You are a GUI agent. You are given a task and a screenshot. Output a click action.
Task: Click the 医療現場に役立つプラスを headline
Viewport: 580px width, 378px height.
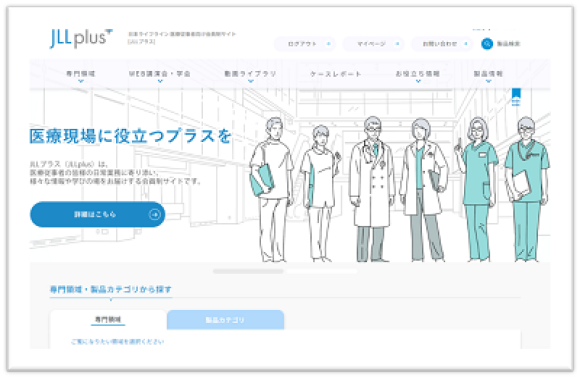click(131, 136)
